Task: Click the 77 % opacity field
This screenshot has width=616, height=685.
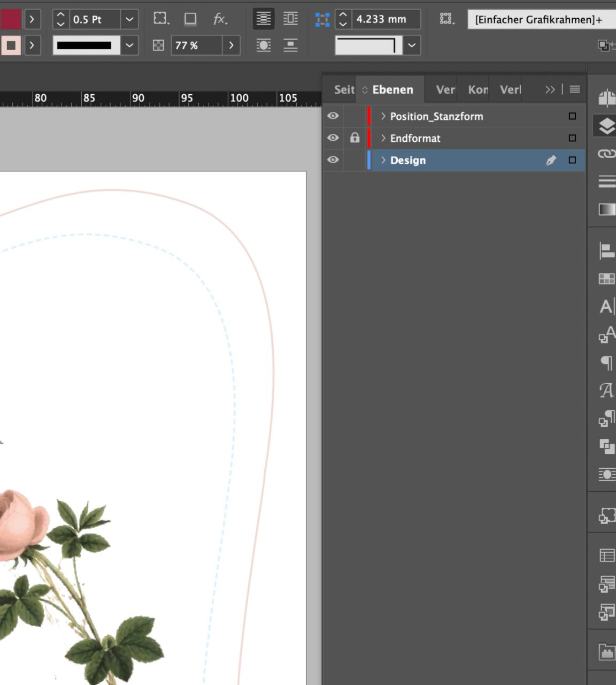Action: (x=196, y=45)
